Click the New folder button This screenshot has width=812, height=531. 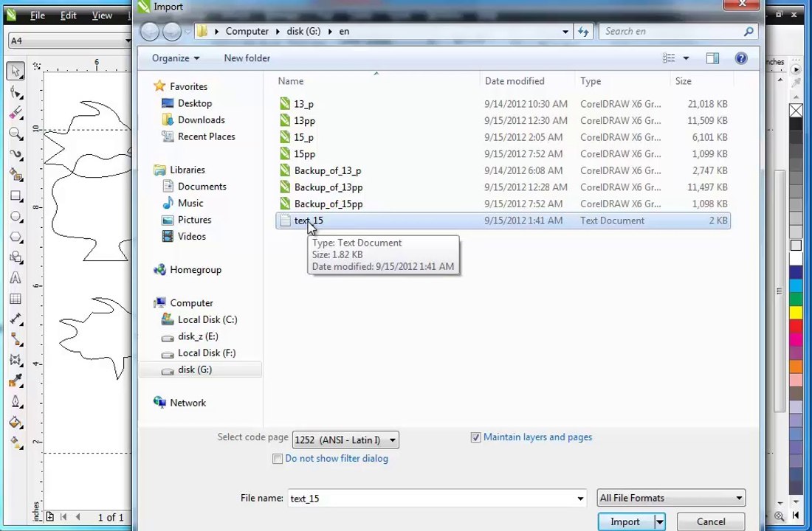247,58
